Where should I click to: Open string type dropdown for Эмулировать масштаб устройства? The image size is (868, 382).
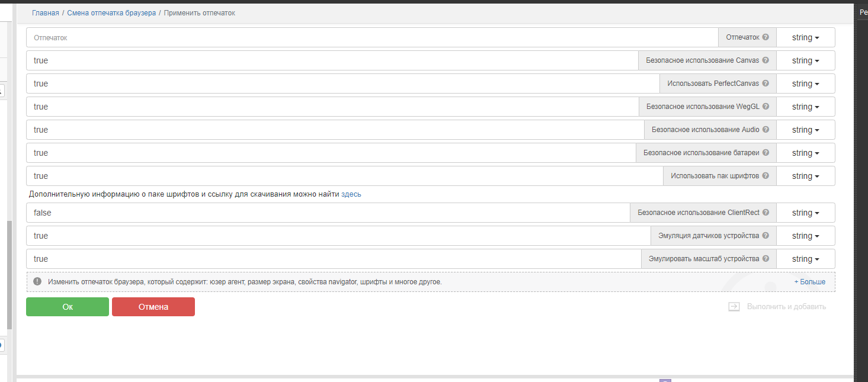[x=805, y=259]
